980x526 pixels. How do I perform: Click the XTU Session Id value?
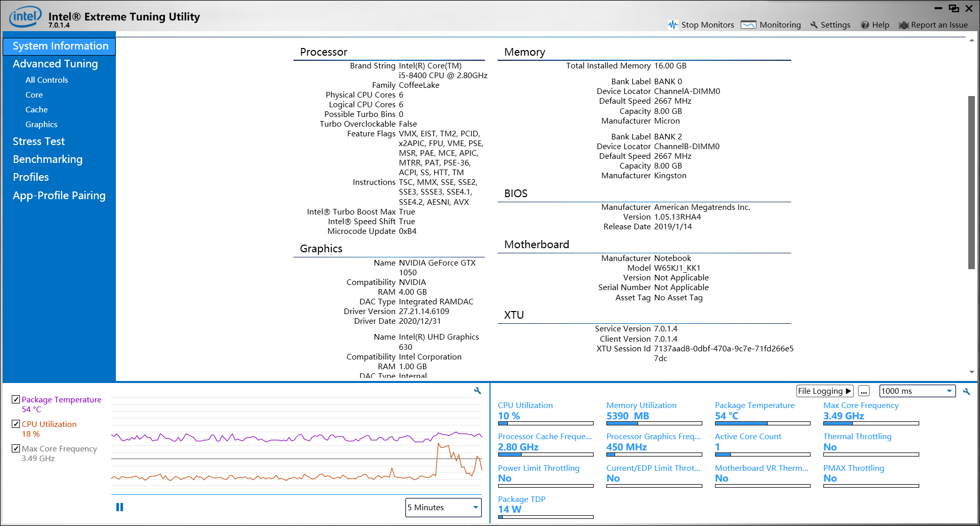pyautogui.click(x=724, y=353)
